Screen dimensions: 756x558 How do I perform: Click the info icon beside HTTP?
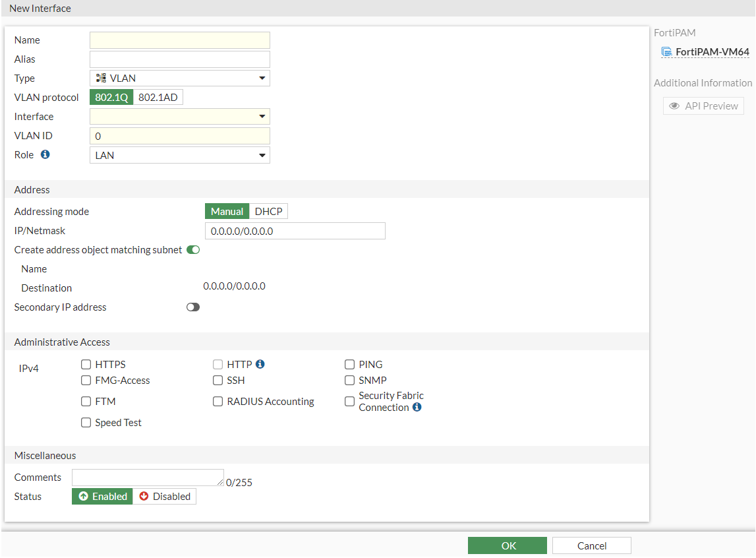pyautogui.click(x=259, y=363)
